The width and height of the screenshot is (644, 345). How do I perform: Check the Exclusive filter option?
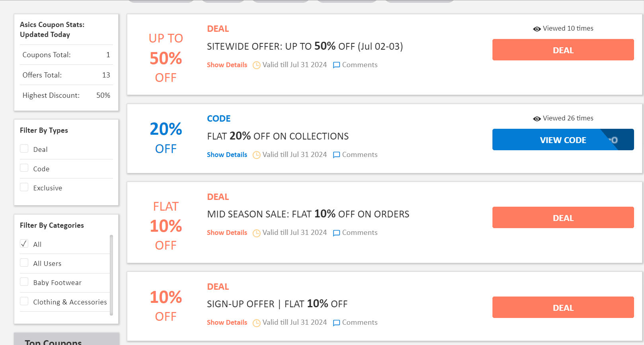coord(24,187)
